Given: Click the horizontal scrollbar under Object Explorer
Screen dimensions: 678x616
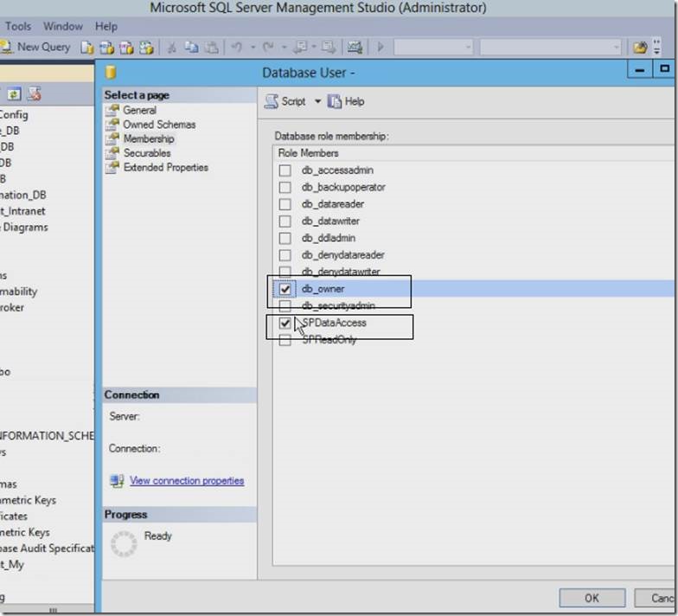Looking at the screenshot, I should coord(48,611).
